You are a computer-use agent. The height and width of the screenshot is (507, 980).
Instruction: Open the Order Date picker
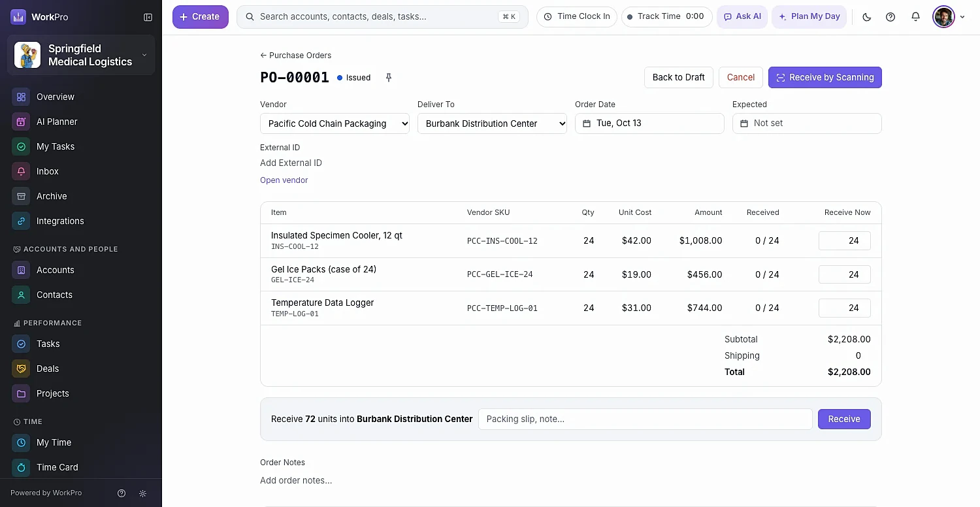[x=649, y=123]
